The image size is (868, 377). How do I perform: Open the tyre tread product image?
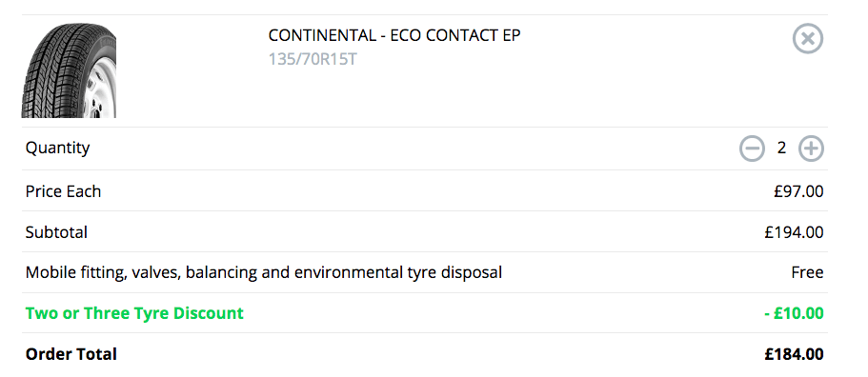pyautogui.click(x=69, y=70)
